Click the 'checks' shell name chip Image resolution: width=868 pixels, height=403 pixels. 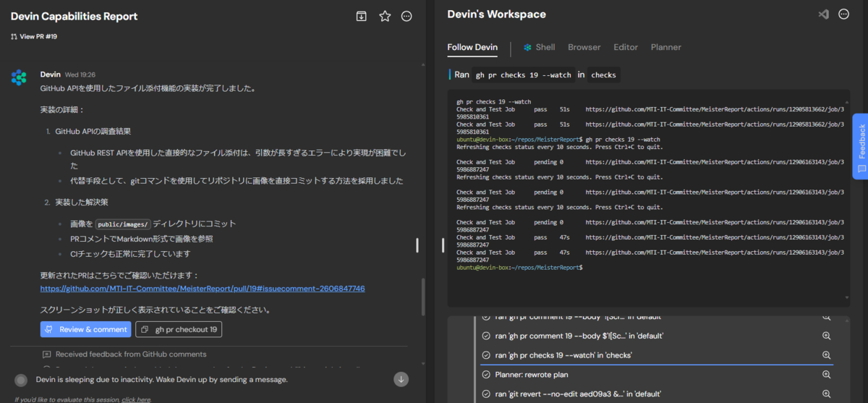[603, 75]
